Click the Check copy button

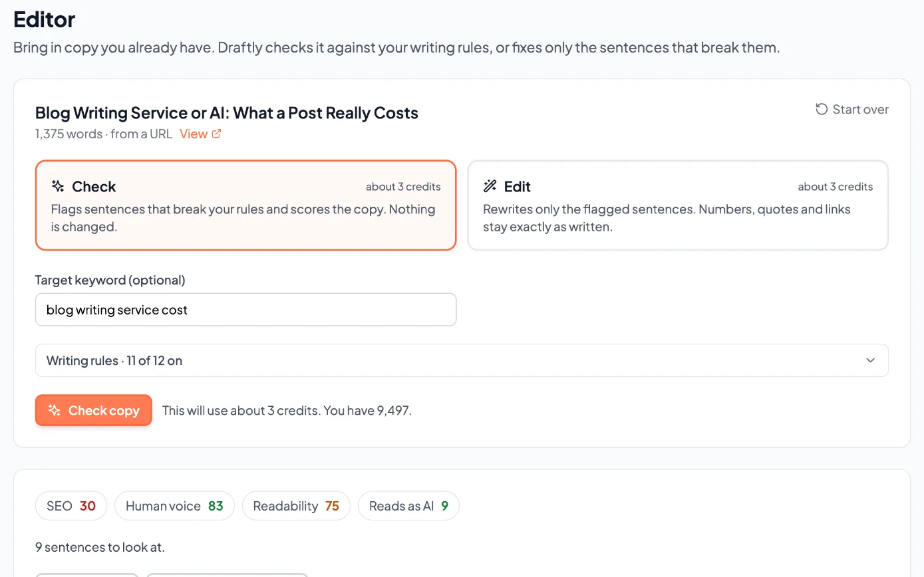[94, 410]
